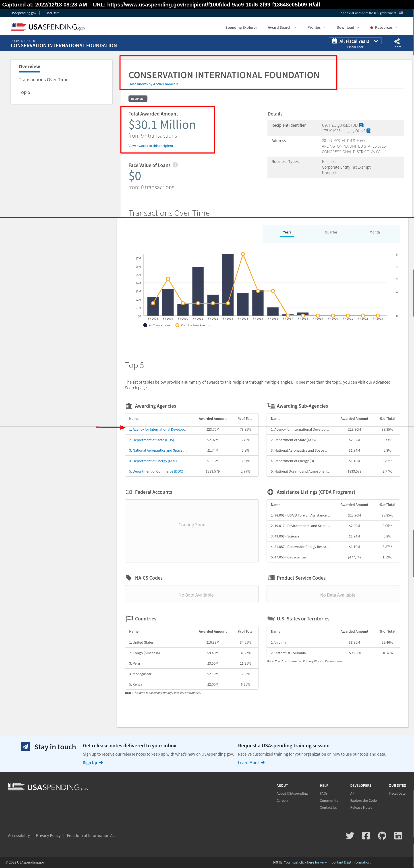Click the Countries flag icon
414x868 pixels.
tap(129, 619)
